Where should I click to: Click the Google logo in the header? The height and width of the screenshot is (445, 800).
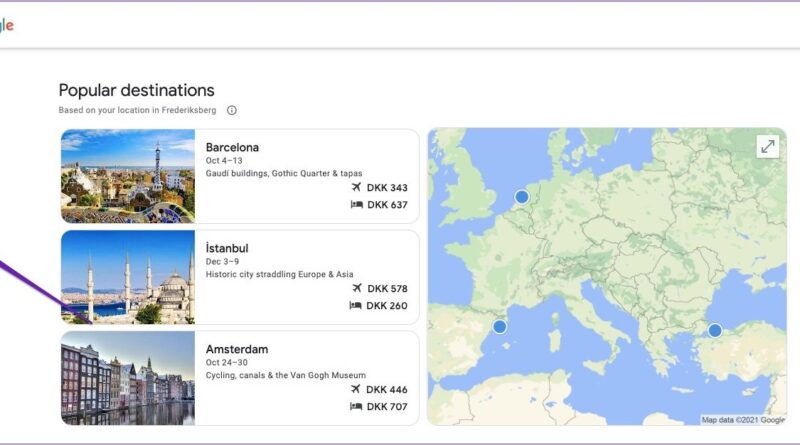(x=6, y=25)
